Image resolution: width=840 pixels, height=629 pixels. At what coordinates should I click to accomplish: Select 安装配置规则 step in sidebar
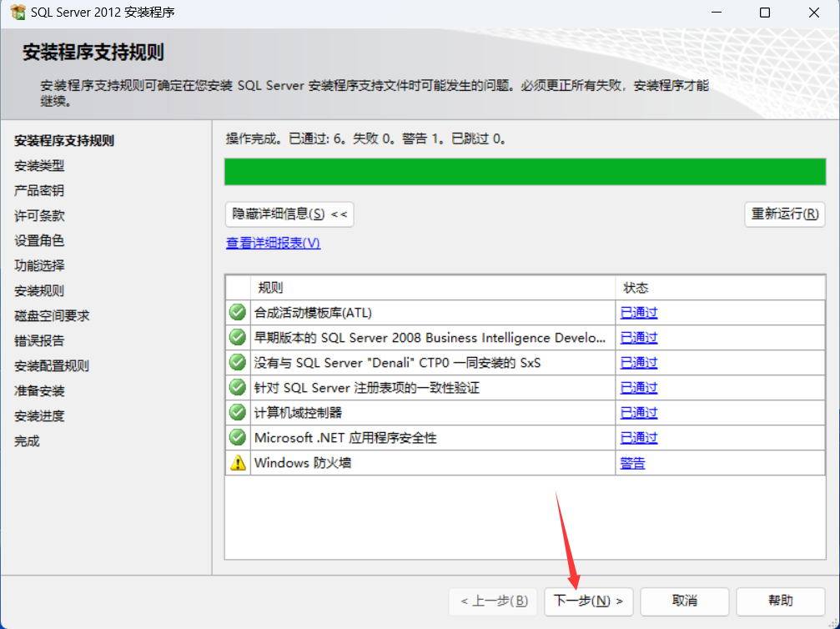tap(52, 366)
